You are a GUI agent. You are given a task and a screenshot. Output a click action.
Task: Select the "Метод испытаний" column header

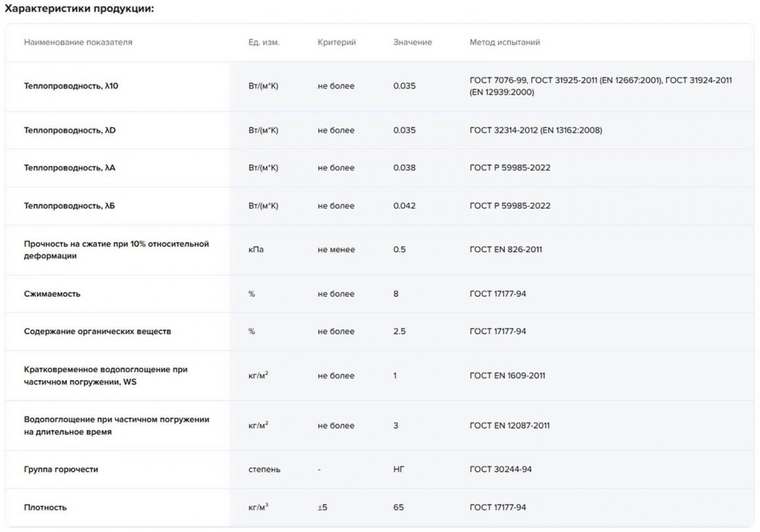coord(504,42)
